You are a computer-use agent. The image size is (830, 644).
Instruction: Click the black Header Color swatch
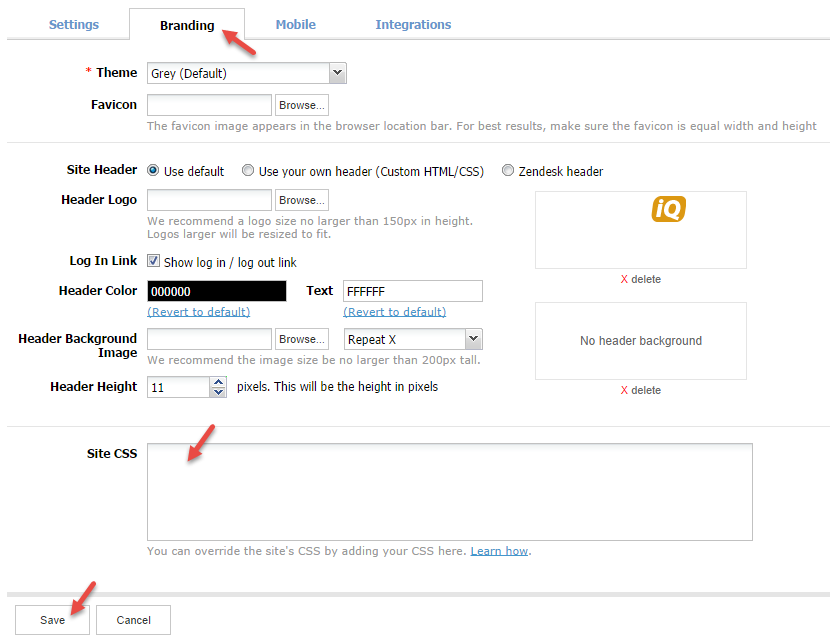[216, 290]
